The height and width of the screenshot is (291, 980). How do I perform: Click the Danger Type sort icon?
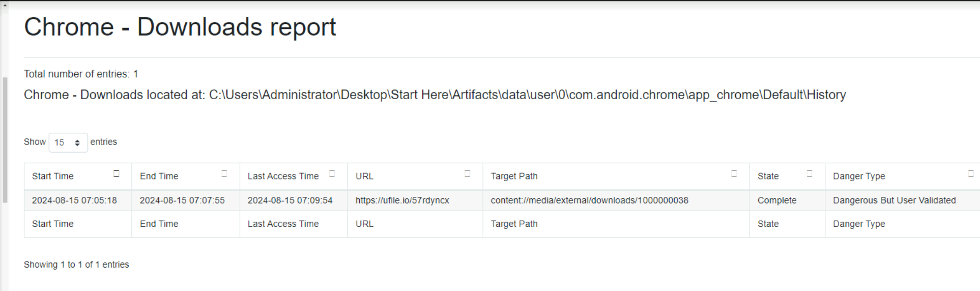[x=971, y=174]
